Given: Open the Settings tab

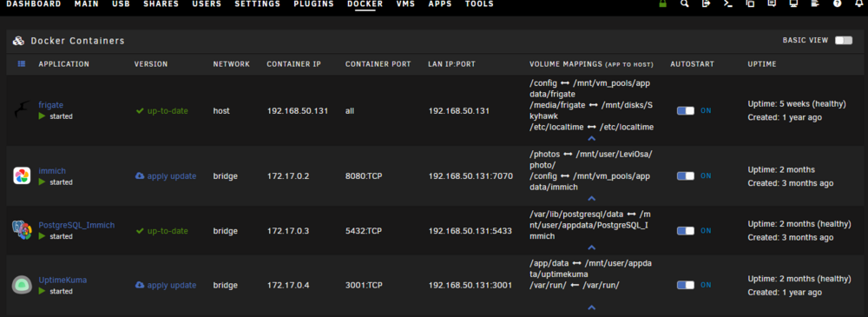Looking at the screenshot, I should tap(258, 3).
